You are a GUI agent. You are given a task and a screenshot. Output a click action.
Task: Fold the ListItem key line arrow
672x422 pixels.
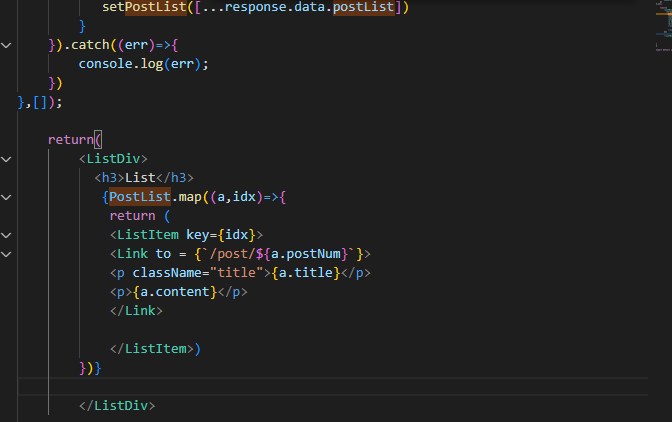[x=6, y=235]
